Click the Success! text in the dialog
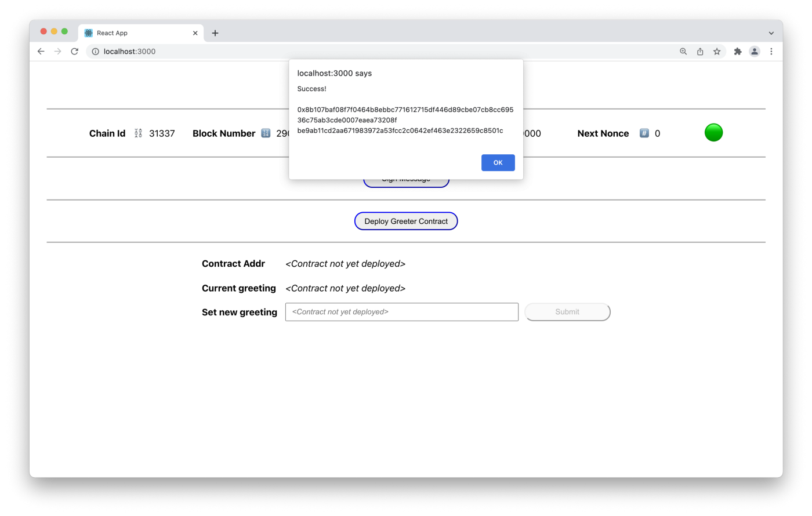The image size is (812, 516). (311, 89)
